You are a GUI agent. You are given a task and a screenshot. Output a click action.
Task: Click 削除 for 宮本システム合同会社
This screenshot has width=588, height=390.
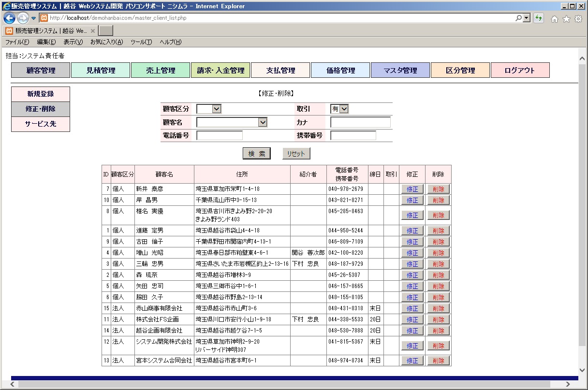click(438, 361)
